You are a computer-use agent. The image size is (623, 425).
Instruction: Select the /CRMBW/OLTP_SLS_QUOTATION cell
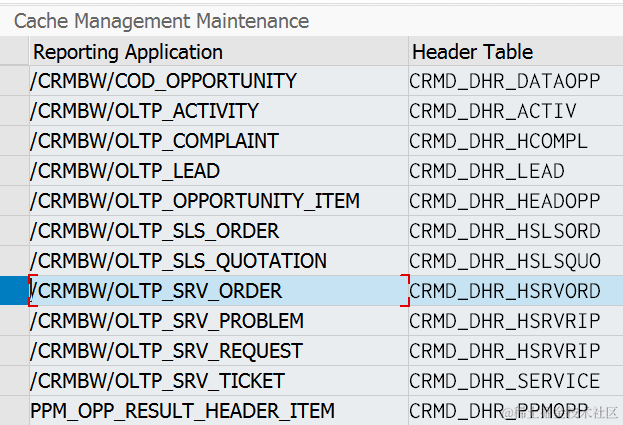click(x=219, y=261)
